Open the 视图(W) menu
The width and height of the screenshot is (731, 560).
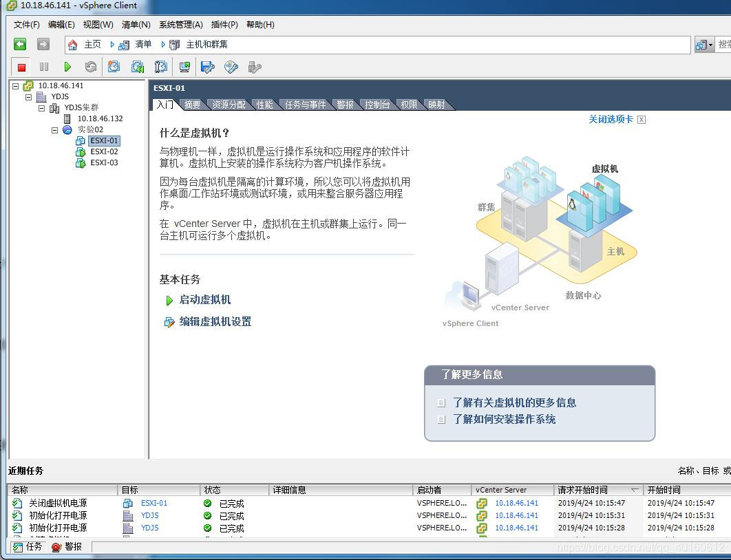pyautogui.click(x=98, y=25)
